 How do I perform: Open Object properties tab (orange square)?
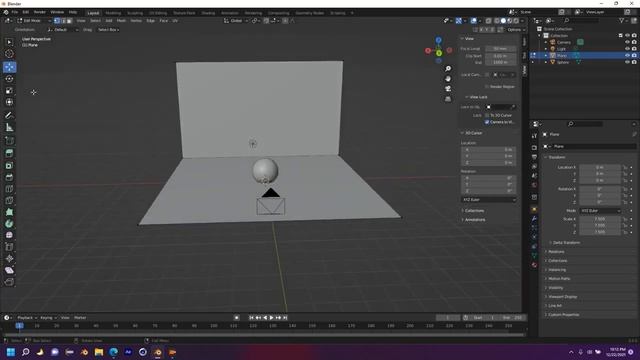click(534, 209)
